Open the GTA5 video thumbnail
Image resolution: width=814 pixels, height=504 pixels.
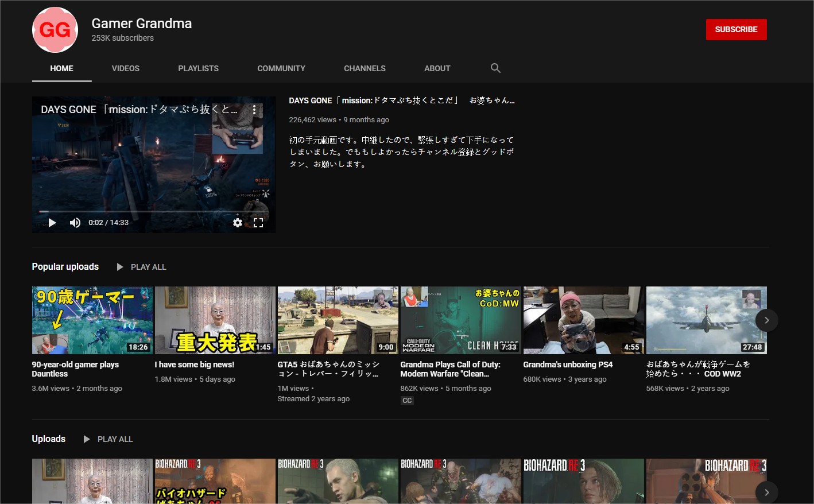point(338,320)
